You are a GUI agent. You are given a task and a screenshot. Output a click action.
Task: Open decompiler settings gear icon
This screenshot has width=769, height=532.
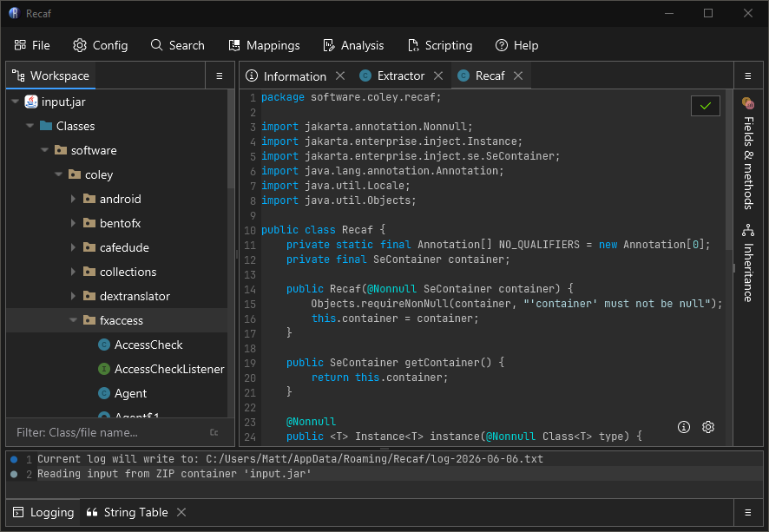(708, 427)
